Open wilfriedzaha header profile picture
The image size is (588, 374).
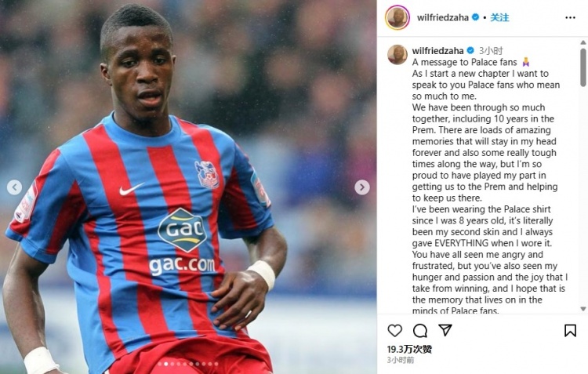pos(397,17)
